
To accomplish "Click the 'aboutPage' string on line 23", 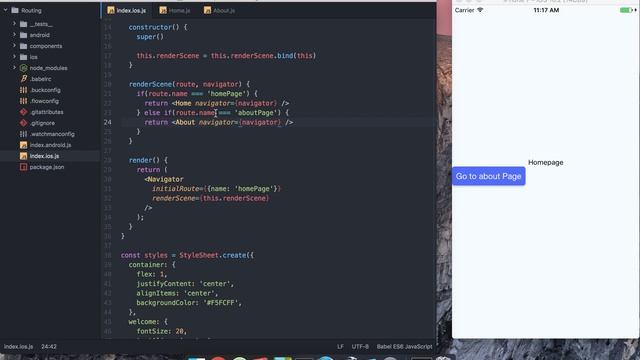I will point(256,113).
